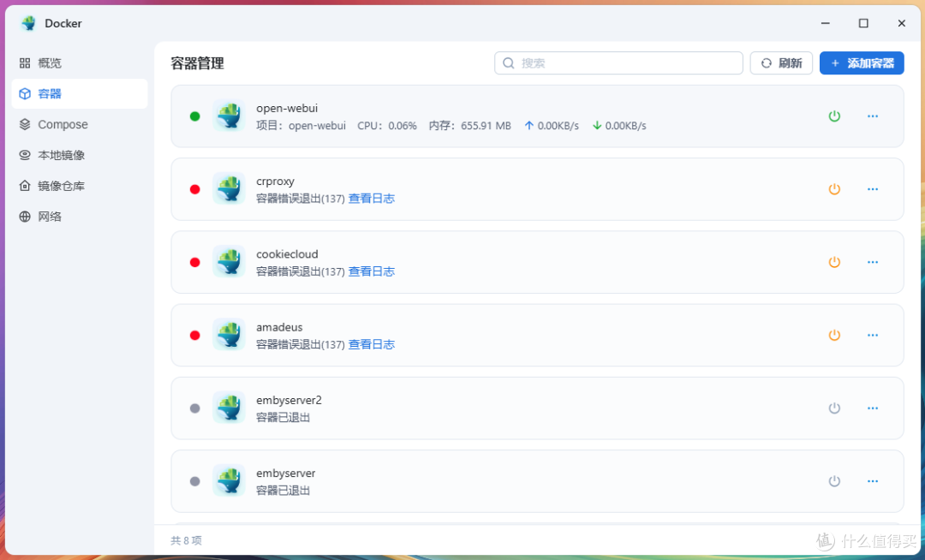Open the more options menu for amadeus
925x560 pixels.
pyautogui.click(x=873, y=335)
